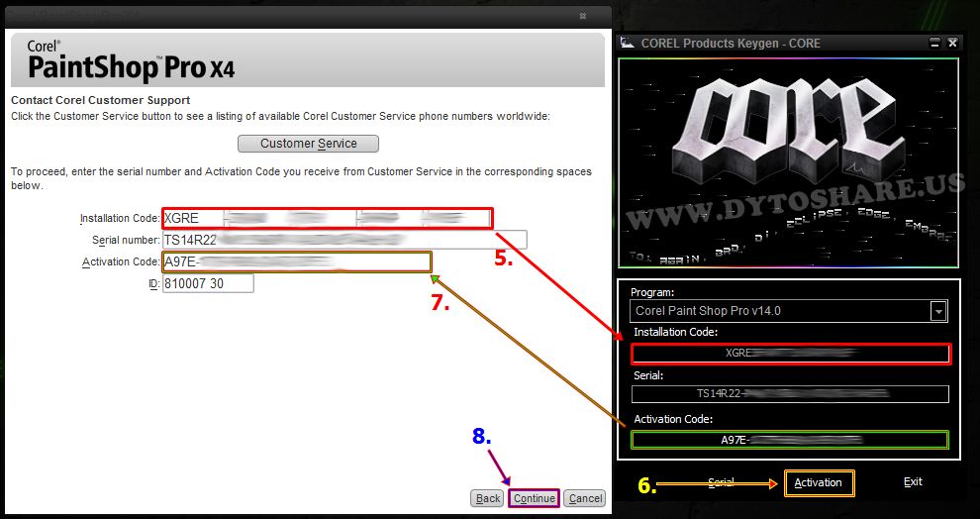Click the Program: label in Keygen window
This screenshot has height=519, width=980.
pos(652,292)
